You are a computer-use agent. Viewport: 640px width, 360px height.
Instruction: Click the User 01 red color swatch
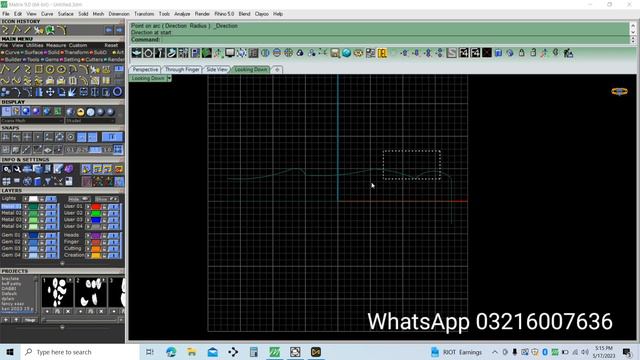pyautogui.click(x=96, y=207)
